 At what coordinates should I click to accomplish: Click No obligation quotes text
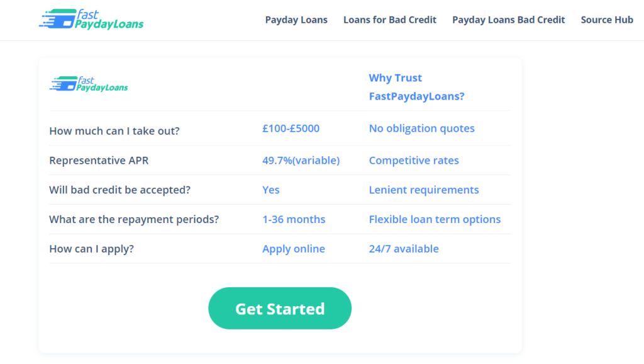point(421,128)
